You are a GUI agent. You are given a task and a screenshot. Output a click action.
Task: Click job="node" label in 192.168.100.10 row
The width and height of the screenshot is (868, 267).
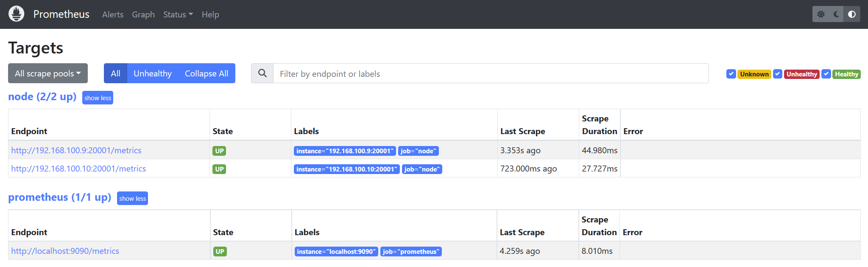coord(422,169)
